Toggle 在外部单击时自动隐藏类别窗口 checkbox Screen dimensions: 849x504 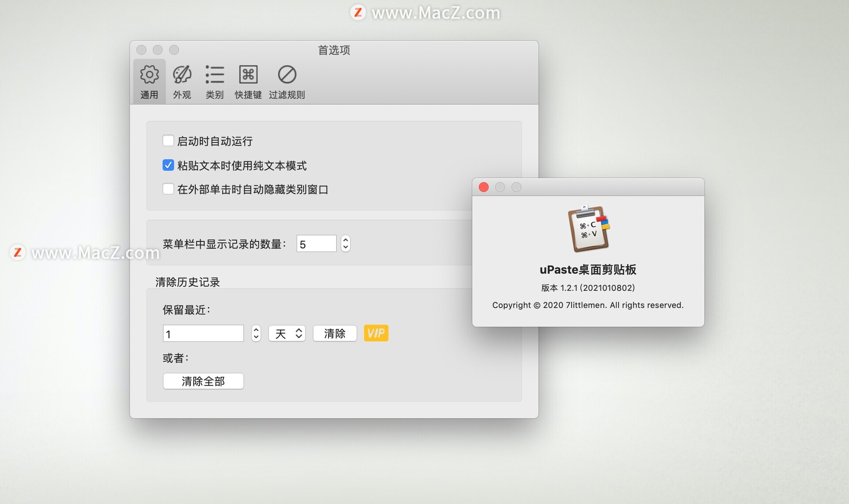[x=168, y=189]
